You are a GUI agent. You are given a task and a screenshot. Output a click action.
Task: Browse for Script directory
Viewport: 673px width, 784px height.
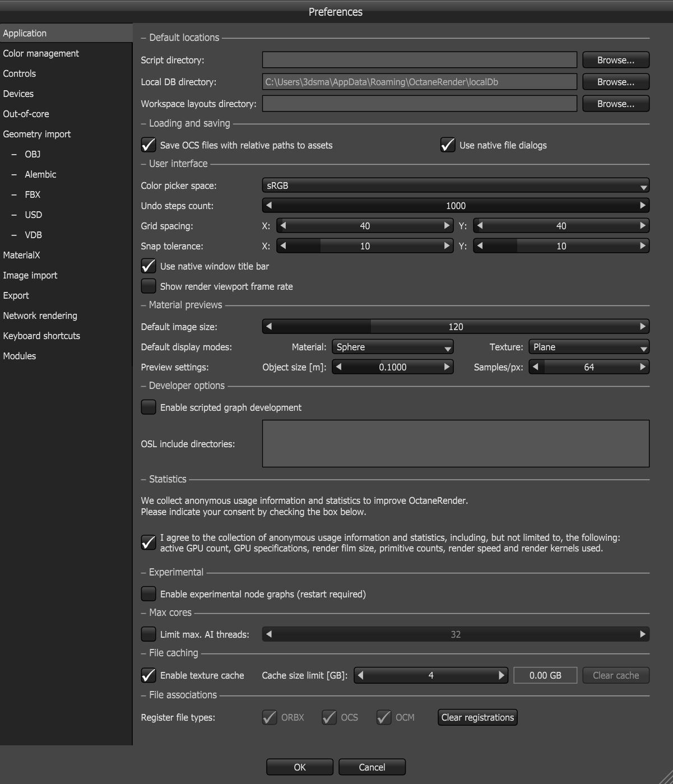616,60
